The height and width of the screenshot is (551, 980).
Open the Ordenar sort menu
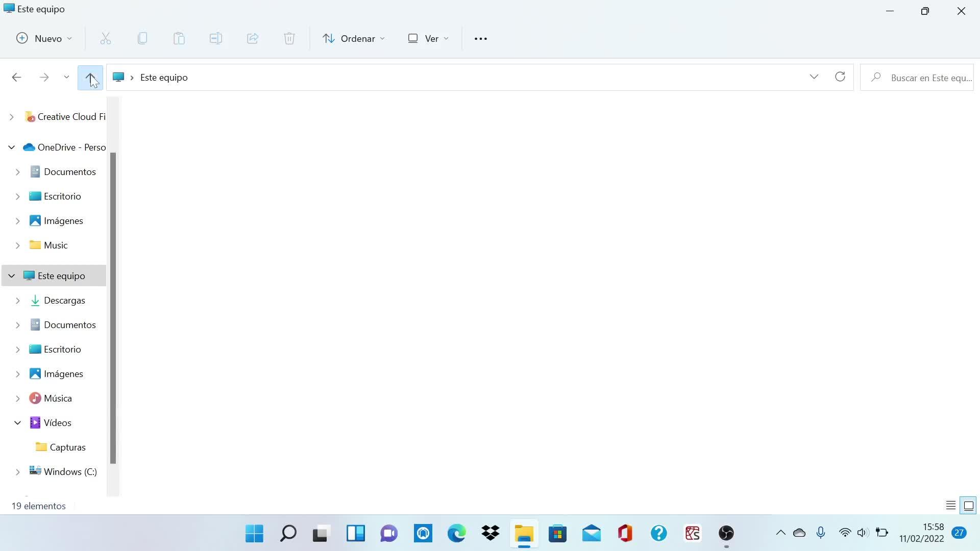click(354, 39)
